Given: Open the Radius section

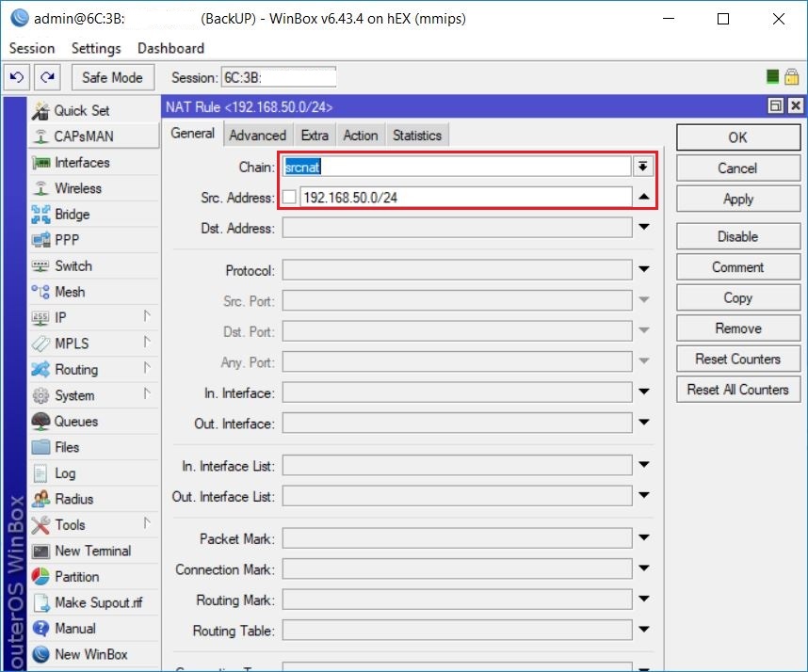Looking at the screenshot, I should pos(94,499).
